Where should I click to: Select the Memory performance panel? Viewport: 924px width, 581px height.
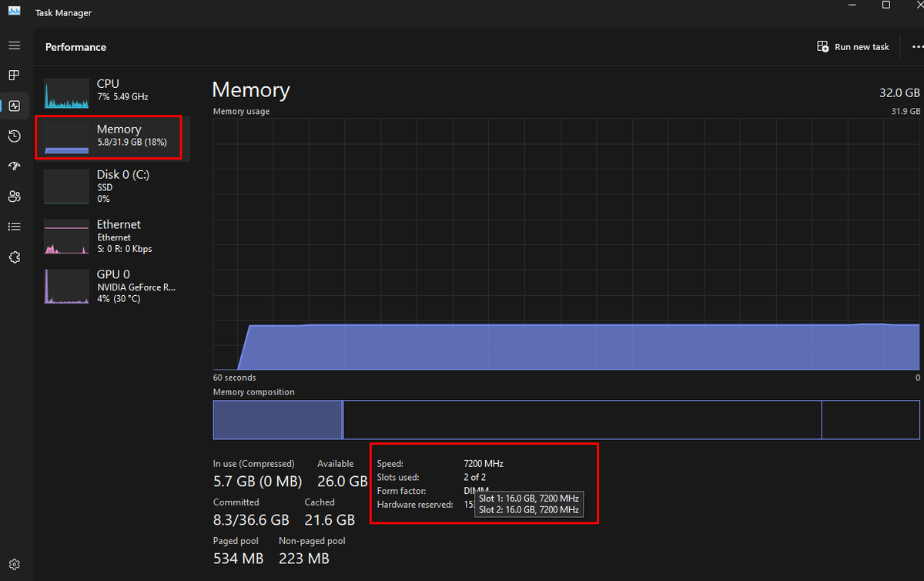tap(108, 137)
